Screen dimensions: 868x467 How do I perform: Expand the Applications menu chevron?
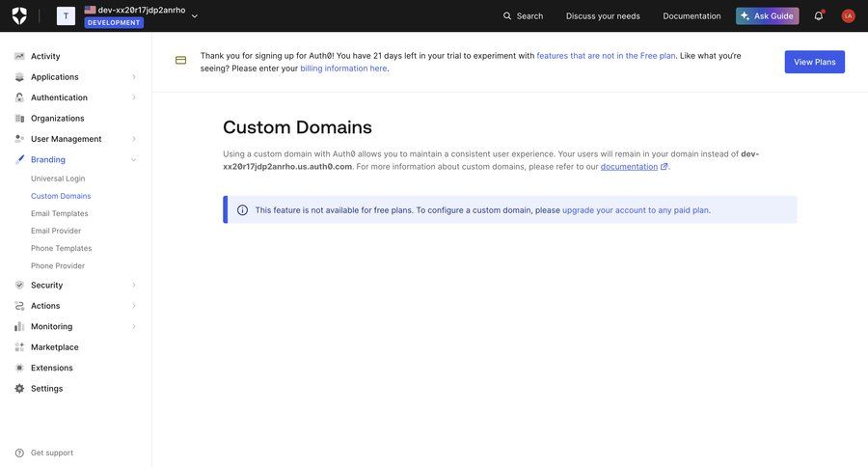pos(134,77)
